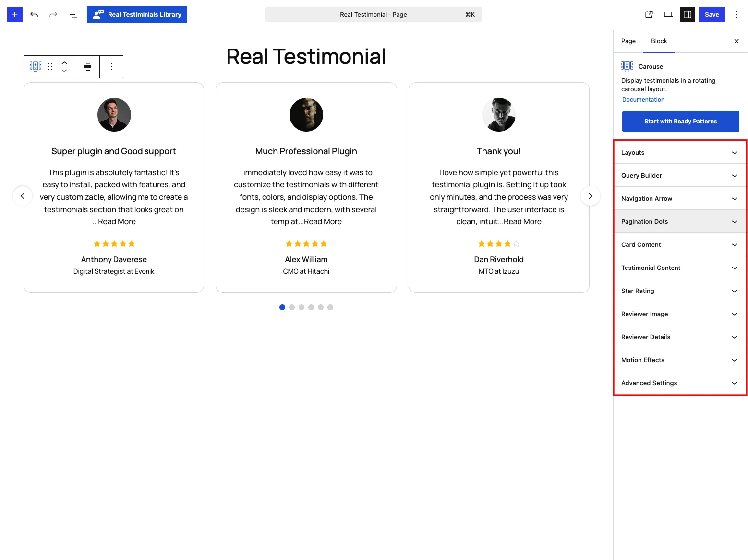
Task: Redo the last undone change
Action: (53, 14)
